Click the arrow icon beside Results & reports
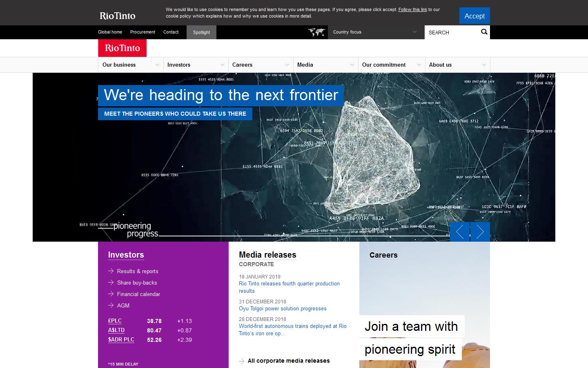 pyautogui.click(x=111, y=271)
